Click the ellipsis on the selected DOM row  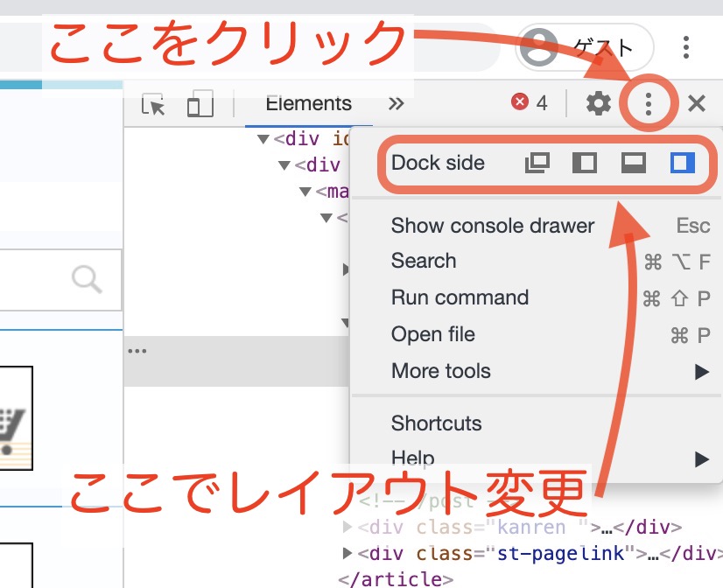(137, 351)
